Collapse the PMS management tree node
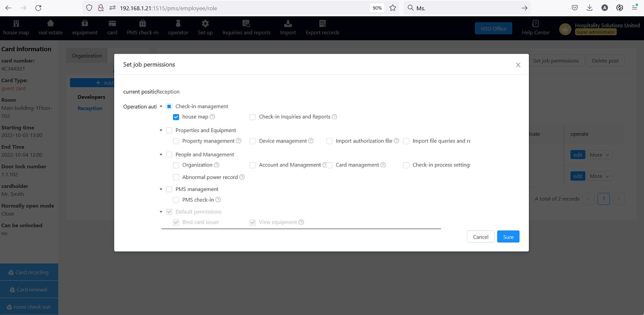This screenshot has height=315, width=644. click(161, 189)
